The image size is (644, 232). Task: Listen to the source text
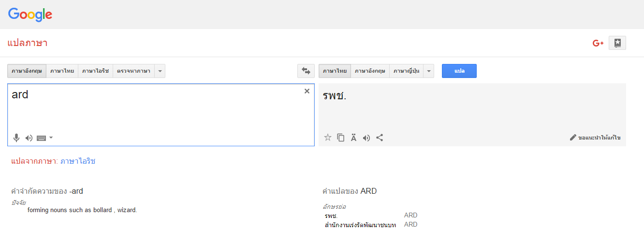pyautogui.click(x=29, y=138)
